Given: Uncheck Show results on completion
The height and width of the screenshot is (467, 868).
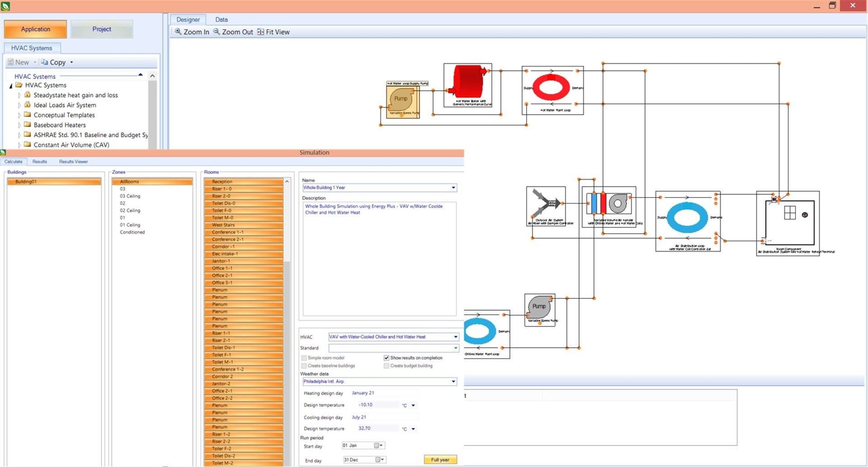Looking at the screenshot, I should [x=387, y=358].
